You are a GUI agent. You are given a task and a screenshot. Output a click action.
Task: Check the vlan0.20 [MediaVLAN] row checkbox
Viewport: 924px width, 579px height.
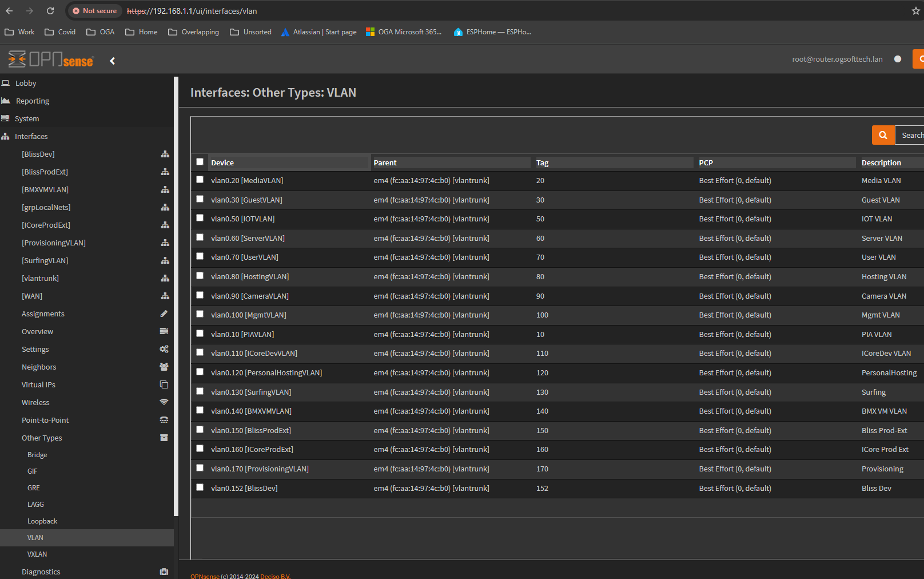[x=200, y=180]
